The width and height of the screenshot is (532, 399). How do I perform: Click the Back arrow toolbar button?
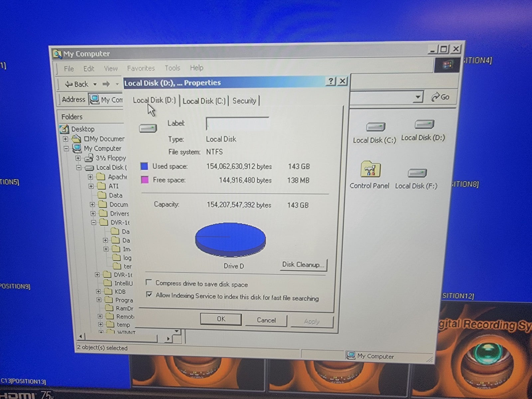tap(77, 84)
